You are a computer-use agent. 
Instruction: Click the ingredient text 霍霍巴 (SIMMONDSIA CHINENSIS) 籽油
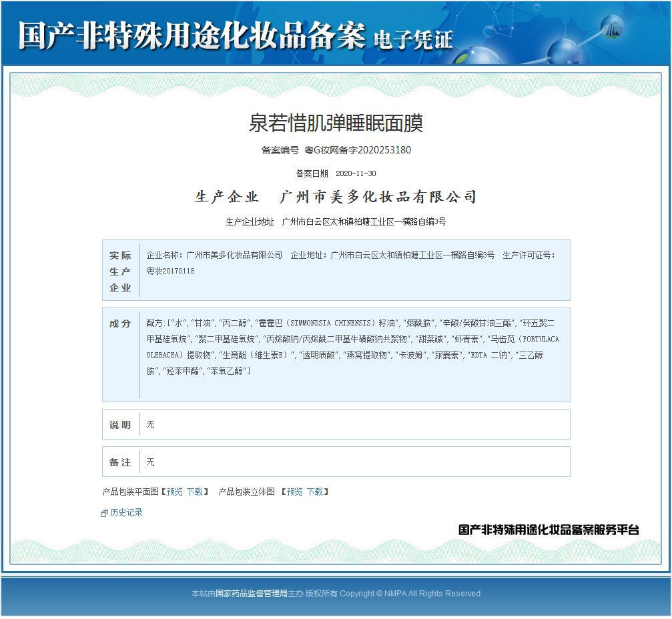[326, 323]
